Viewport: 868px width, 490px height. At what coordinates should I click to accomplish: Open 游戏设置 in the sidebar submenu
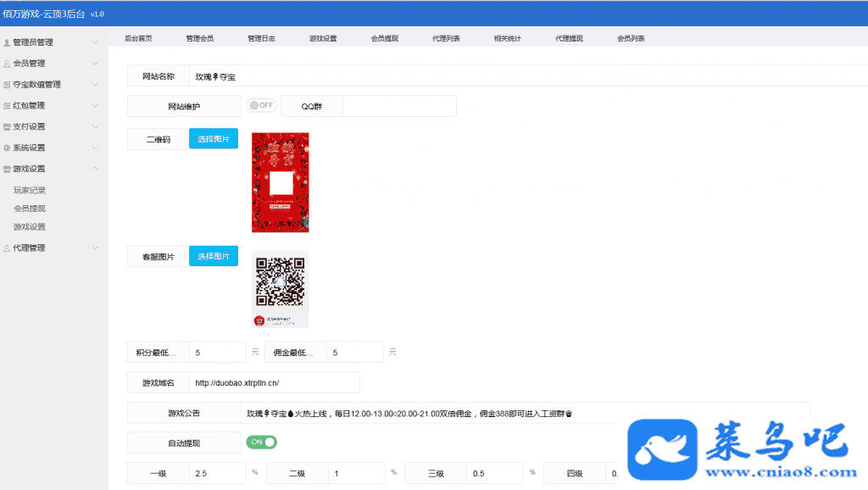tap(30, 226)
